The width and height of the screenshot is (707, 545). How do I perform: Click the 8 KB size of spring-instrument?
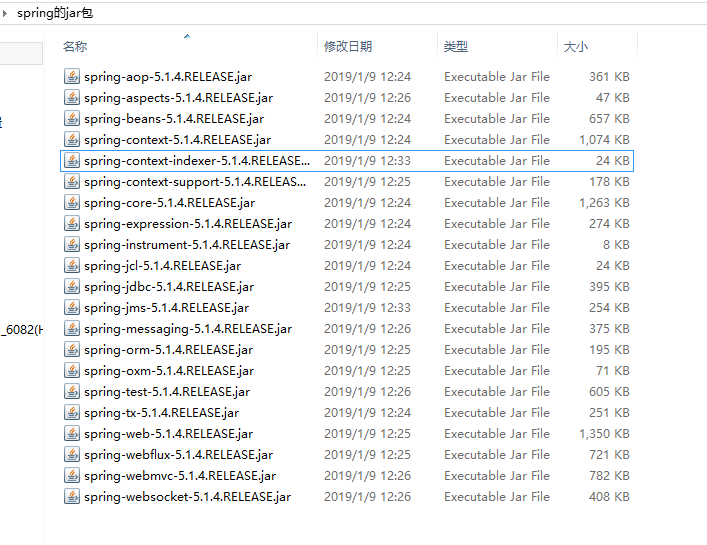(616, 244)
